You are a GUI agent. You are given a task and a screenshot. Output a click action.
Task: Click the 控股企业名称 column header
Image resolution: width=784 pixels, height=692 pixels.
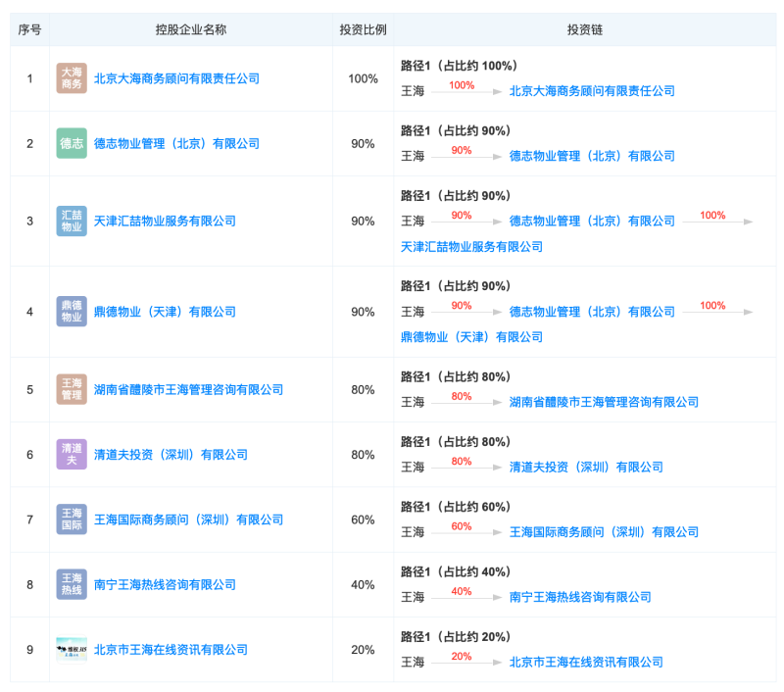coord(191,30)
